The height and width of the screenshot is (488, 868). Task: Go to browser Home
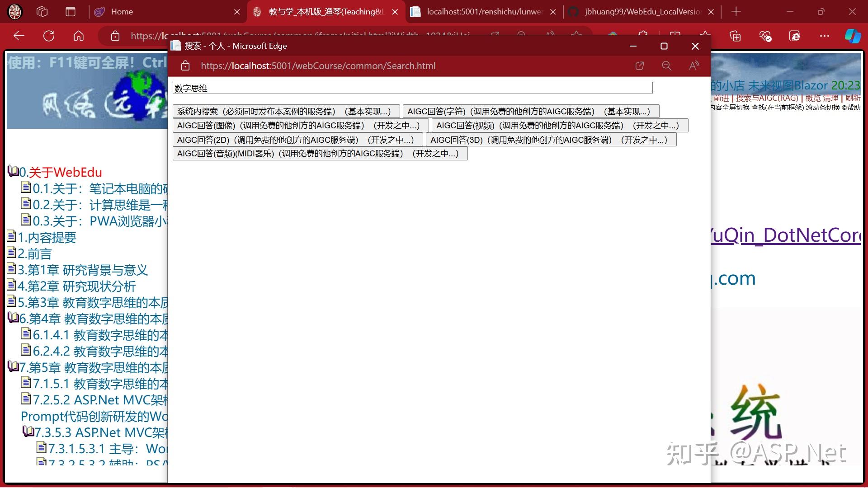point(78,36)
